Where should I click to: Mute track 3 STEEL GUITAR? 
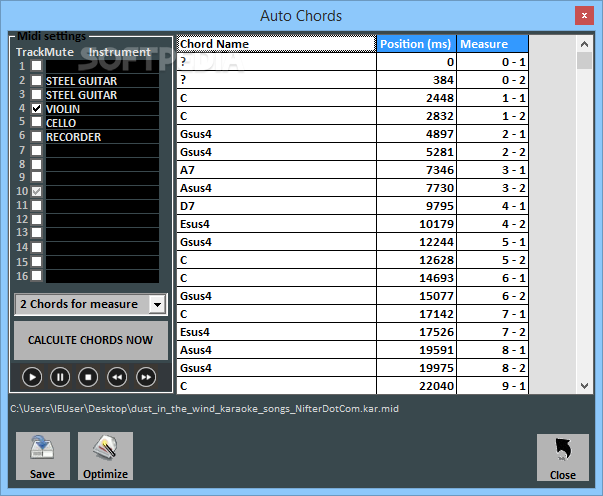click(37, 94)
